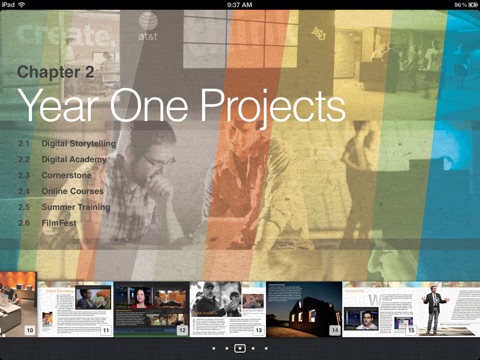
Task: Open section 2.5 Summer Training
Action: (64, 207)
